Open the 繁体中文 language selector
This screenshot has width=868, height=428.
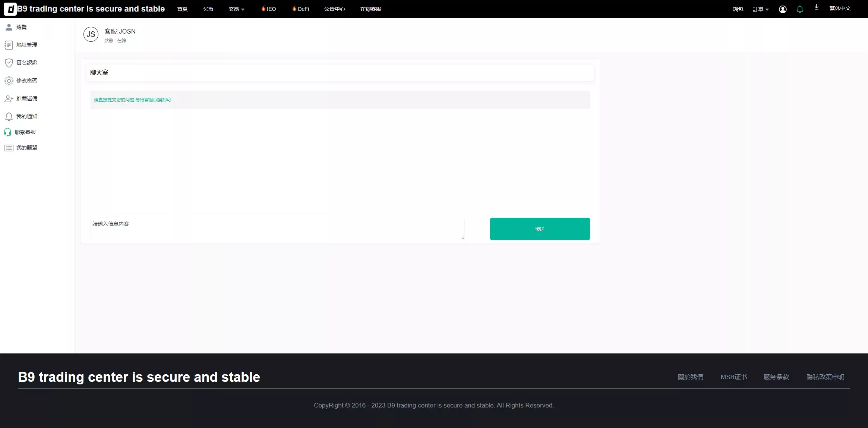click(x=840, y=8)
